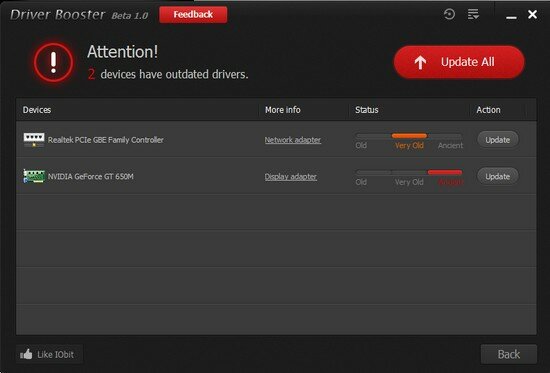Select the NVIDIA GeForce GT 650M text
The width and height of the screenshot is (550, 373).
[90, 176]
